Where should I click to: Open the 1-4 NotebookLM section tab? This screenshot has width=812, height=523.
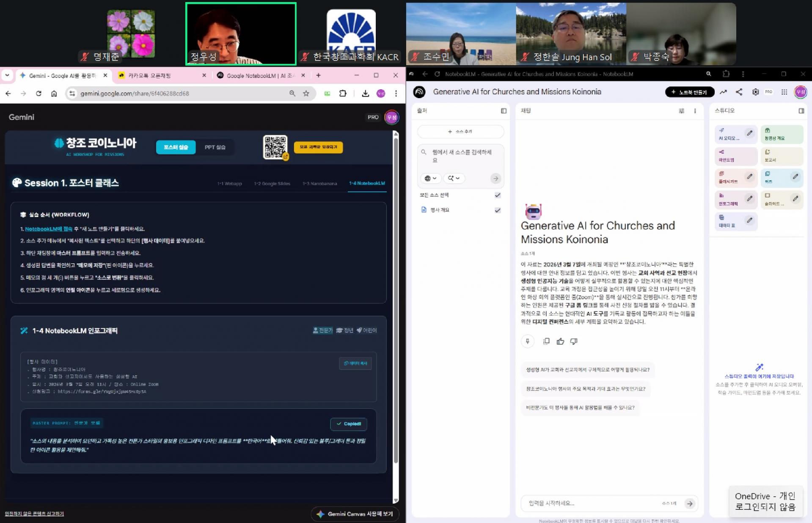(367, 184)
